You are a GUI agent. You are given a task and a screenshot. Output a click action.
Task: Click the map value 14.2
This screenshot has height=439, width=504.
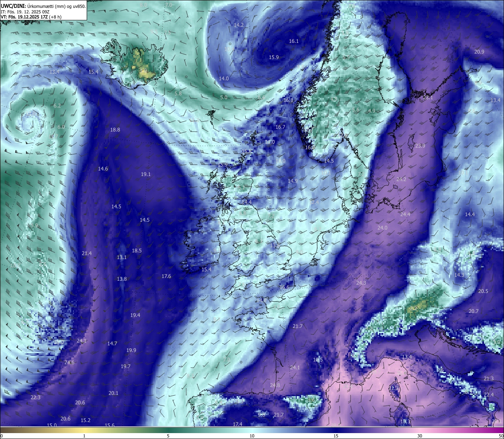point(239,25)
